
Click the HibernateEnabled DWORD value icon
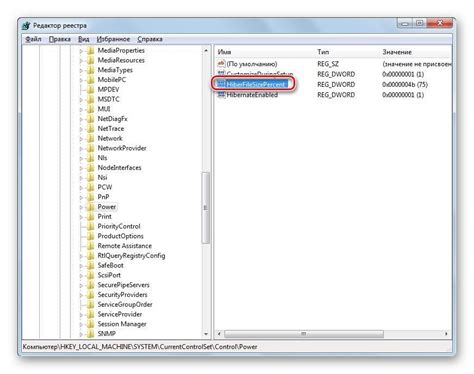coord(221,95)
